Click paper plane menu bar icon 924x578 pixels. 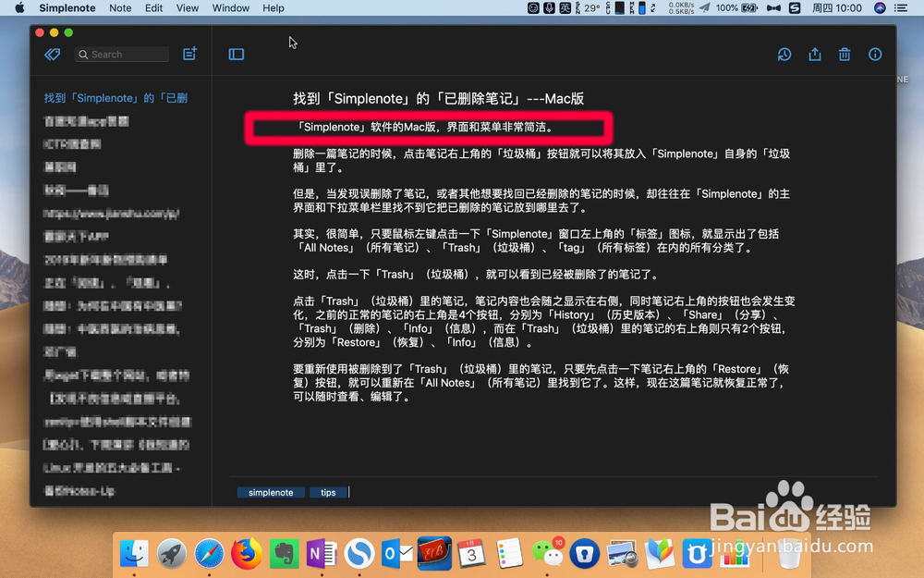pos(704,7)
